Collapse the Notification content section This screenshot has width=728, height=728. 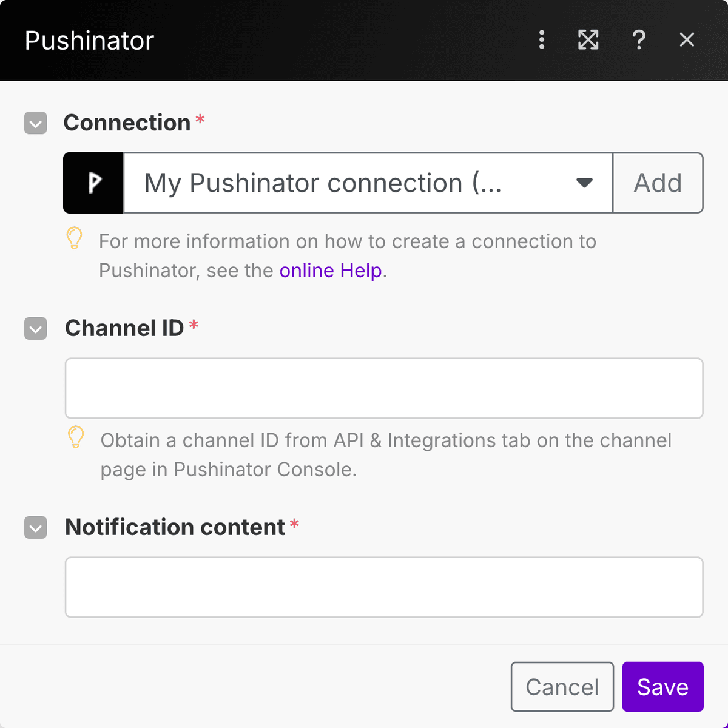coord(35,528)
